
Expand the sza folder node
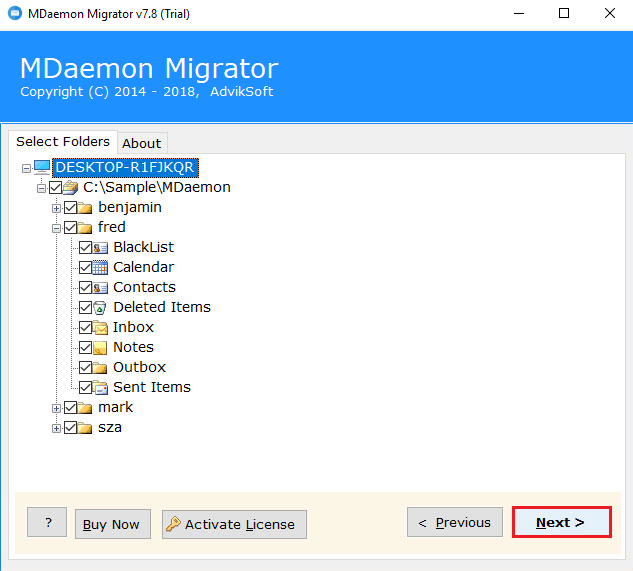(x=57, y=428)
